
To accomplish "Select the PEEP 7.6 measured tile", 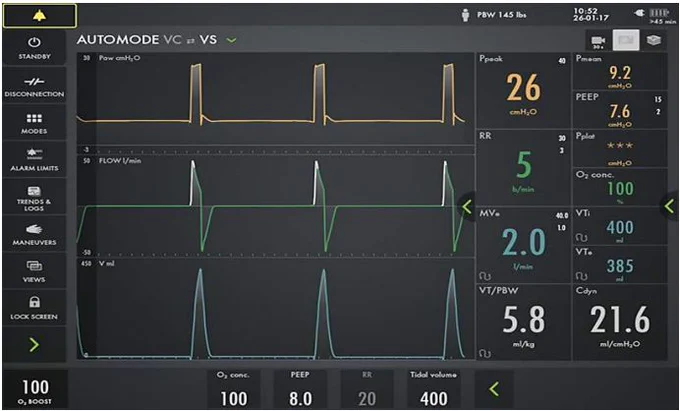I will tap(620, 109).
